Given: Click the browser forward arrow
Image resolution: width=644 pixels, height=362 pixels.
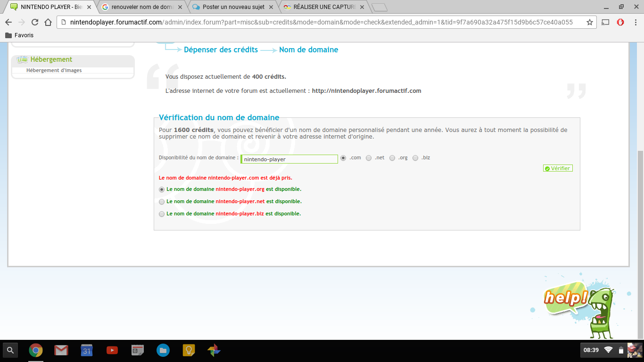Looking at the screenshot, I should (21, 22).
